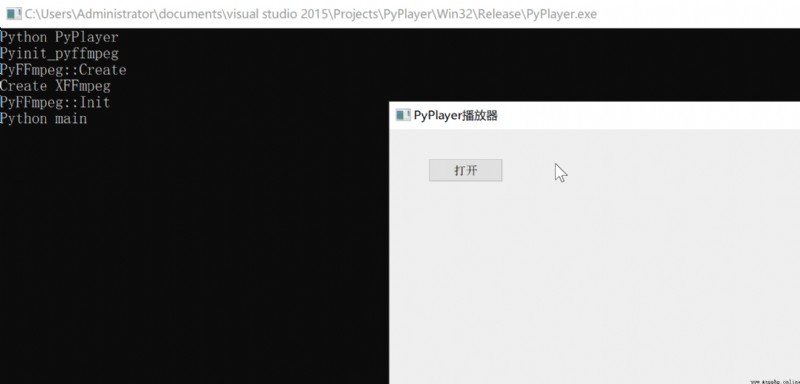Click the "Python PyPlayer" console line

click(x=59, y=37)
